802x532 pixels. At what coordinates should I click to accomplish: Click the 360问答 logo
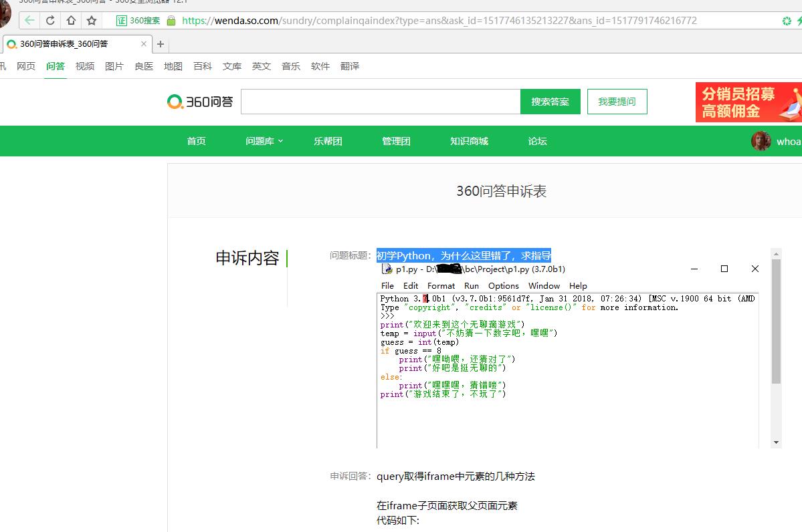tap(200, 102)
